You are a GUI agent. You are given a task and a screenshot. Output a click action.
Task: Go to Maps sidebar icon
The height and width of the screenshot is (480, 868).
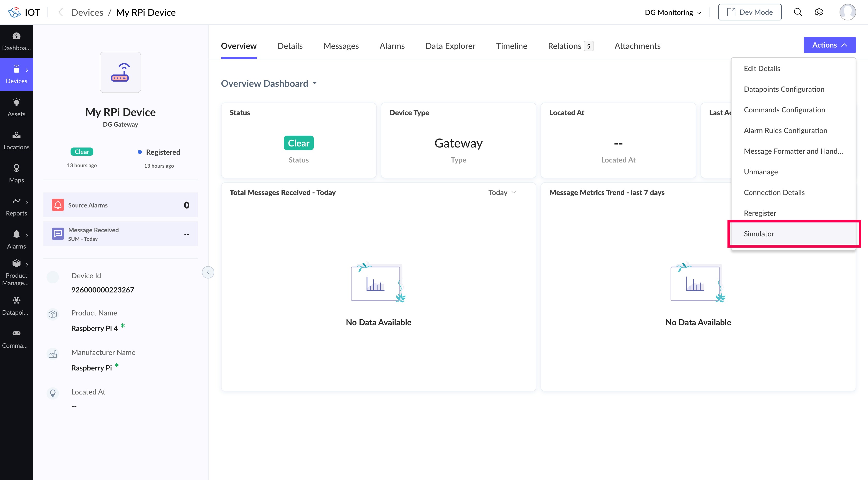pyautogui.click(x=16, y=168)
